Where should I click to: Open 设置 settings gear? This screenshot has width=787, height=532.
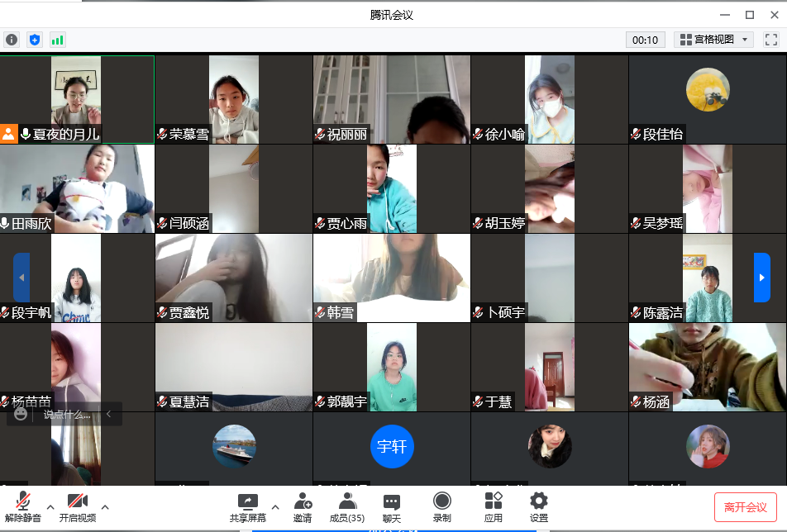pyautogui.click(x=539, y=506)
